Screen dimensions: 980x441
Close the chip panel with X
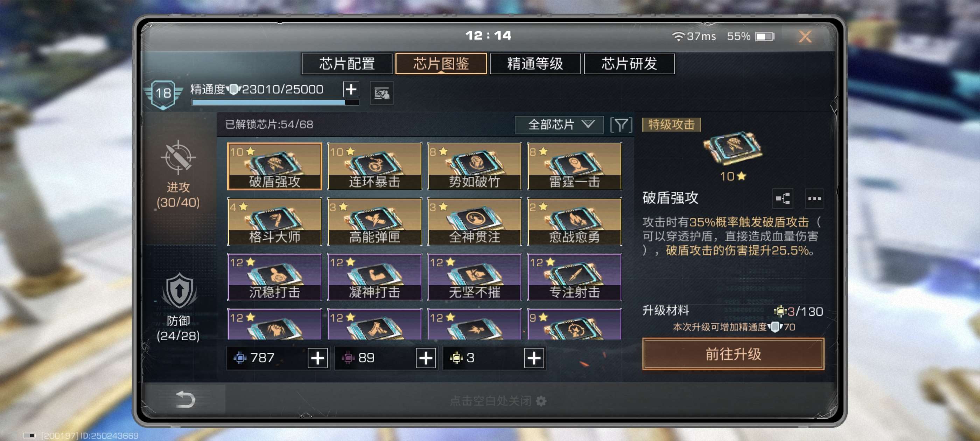tap(805, 36)
